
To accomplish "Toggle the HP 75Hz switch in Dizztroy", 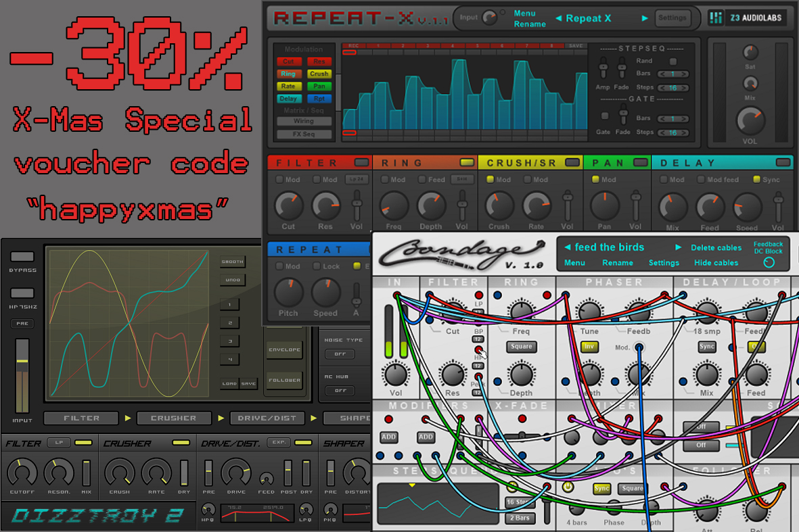I will 22,293.
